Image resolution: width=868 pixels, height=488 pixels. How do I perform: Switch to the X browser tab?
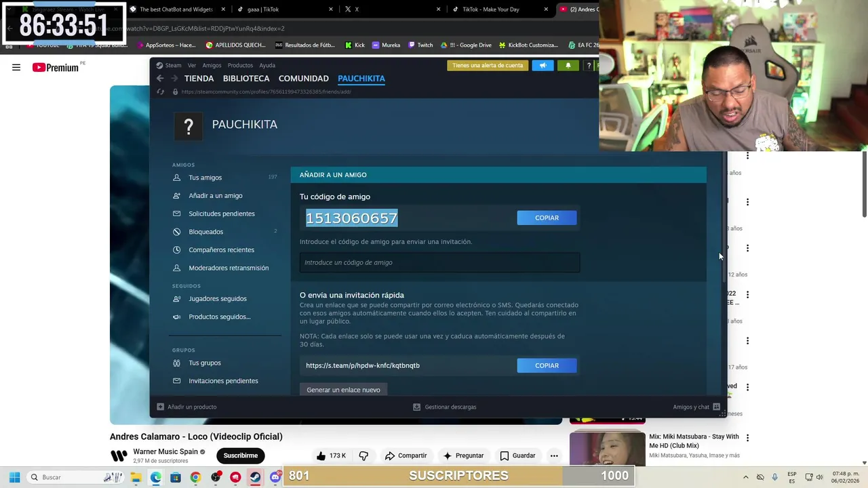(x=391, y=9)
